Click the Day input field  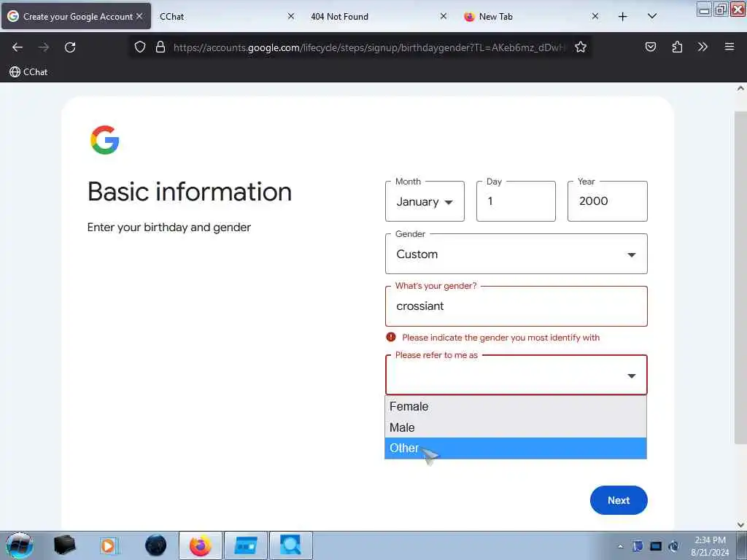point(516,201)
